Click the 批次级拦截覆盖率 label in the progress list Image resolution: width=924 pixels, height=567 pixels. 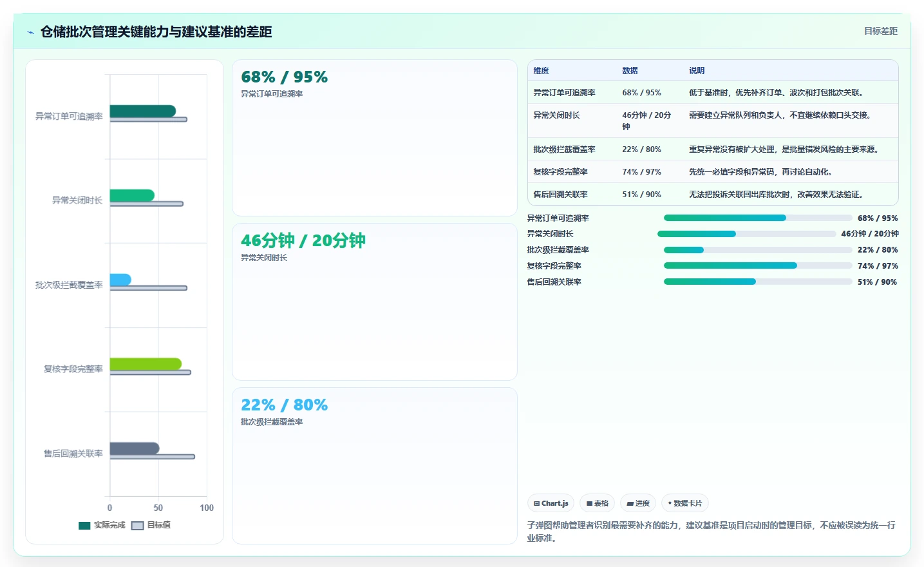pos(558,250)
